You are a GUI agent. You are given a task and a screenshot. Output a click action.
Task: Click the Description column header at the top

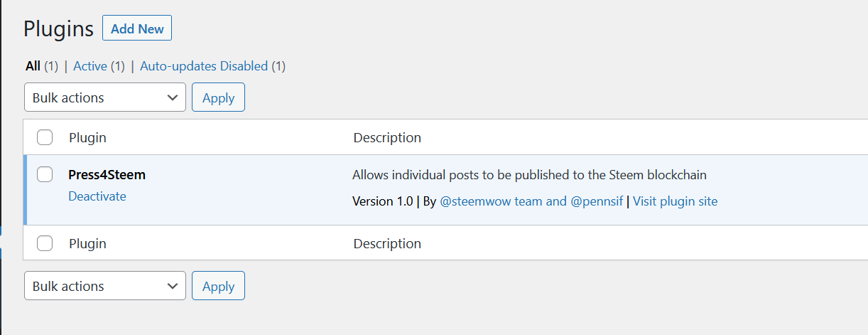tap(387, 137)
